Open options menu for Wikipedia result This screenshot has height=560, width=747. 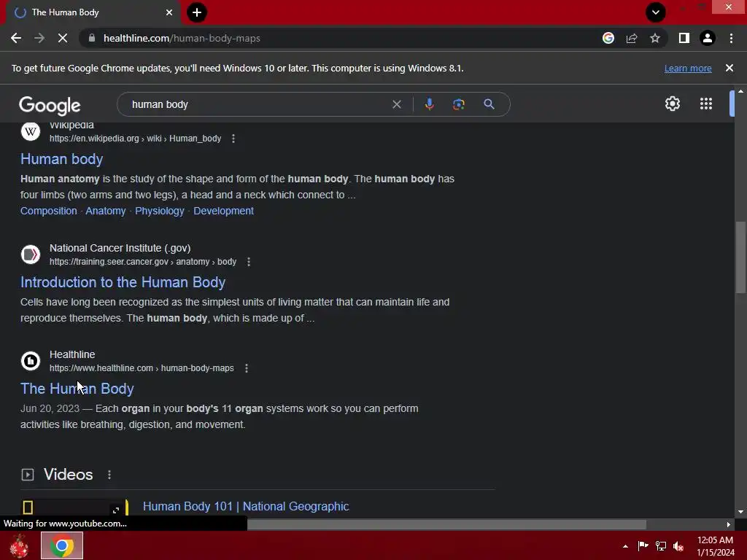tap(233, 139)
